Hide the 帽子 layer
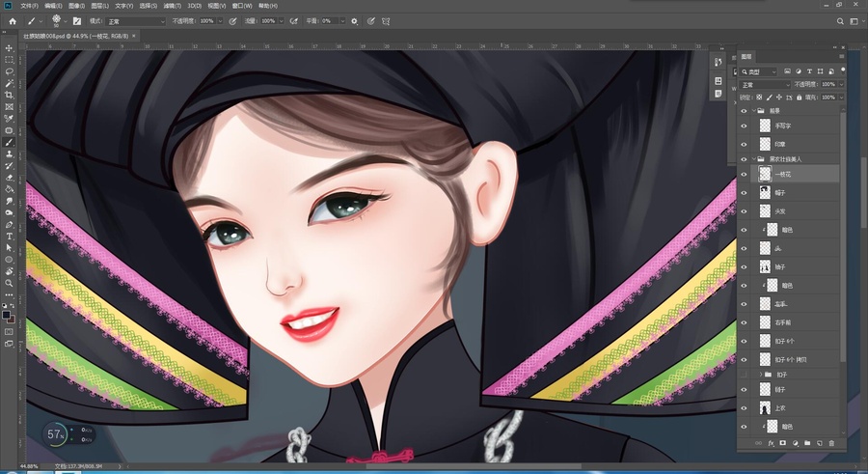Image resolution: width=868 pixels, height=474 pixels. (x=744, y=193)
